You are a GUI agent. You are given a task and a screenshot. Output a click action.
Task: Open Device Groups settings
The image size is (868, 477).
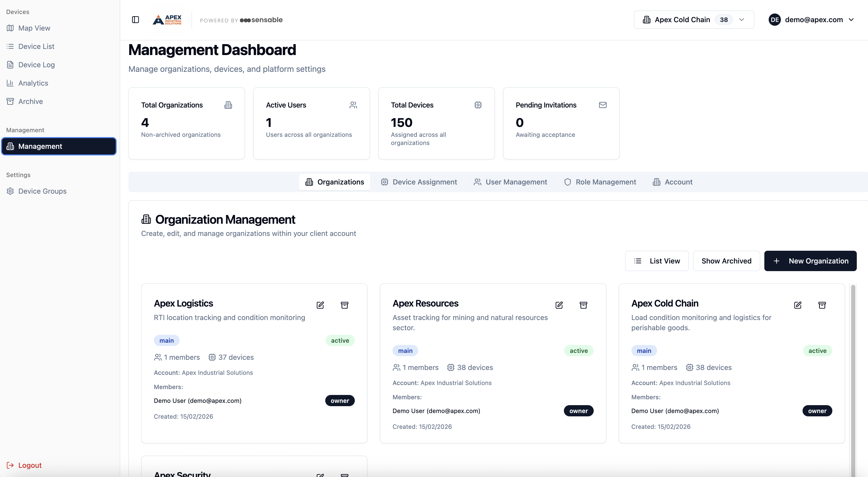pyautogui.click(x=42, y=191)
